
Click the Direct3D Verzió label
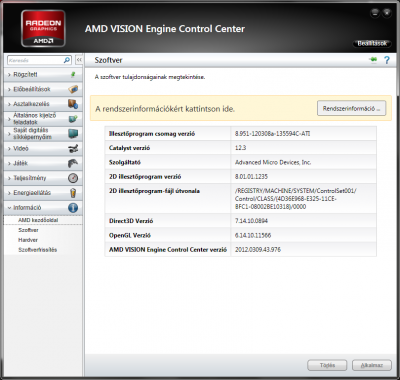point(131,221)
